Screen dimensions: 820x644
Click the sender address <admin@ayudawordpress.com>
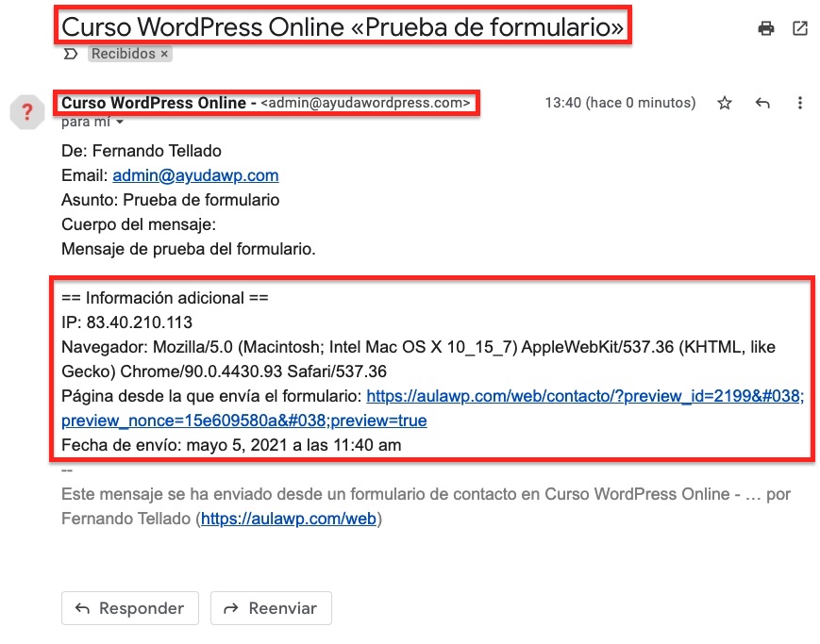(365, 103)
